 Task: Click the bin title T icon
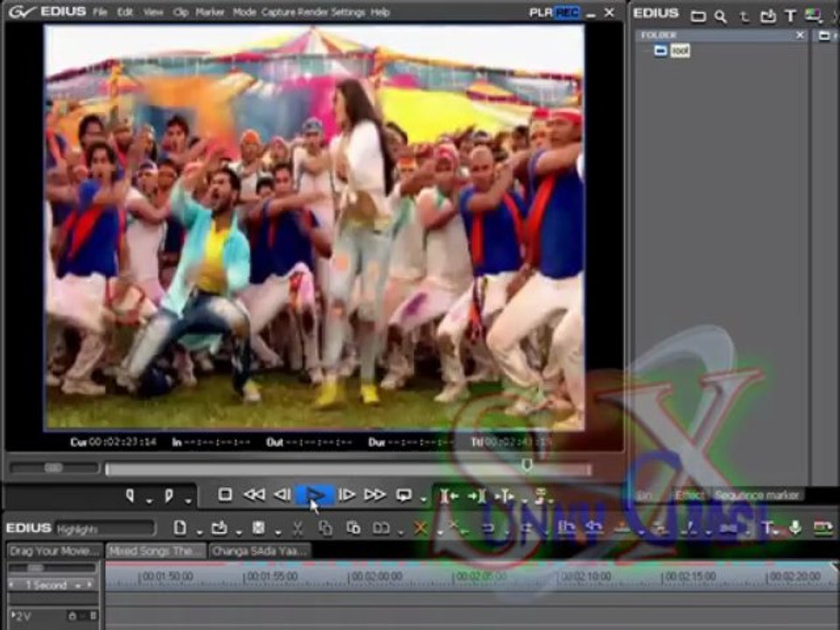[790, 16]
